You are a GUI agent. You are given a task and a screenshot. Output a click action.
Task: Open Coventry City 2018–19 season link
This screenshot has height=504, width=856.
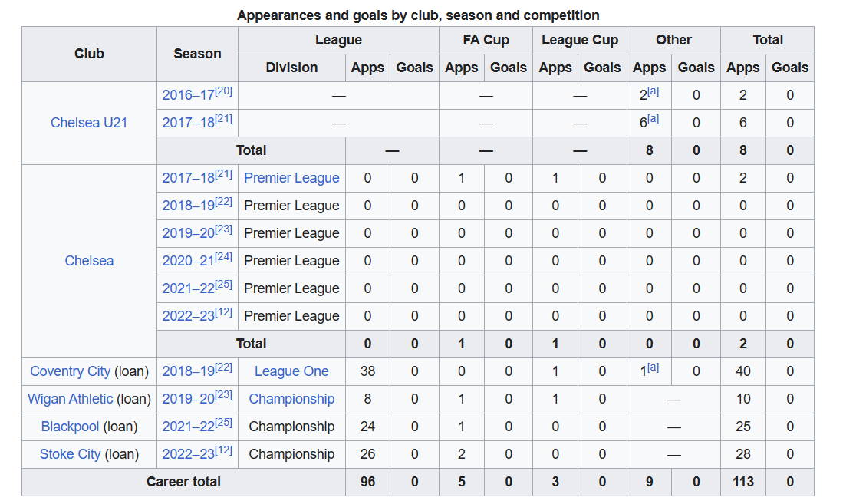pyautogui.click(x=189, y=371)
